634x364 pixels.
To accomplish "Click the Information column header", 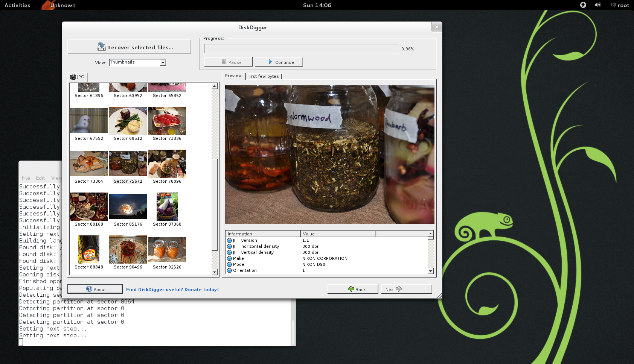I will tap(263, 234).
